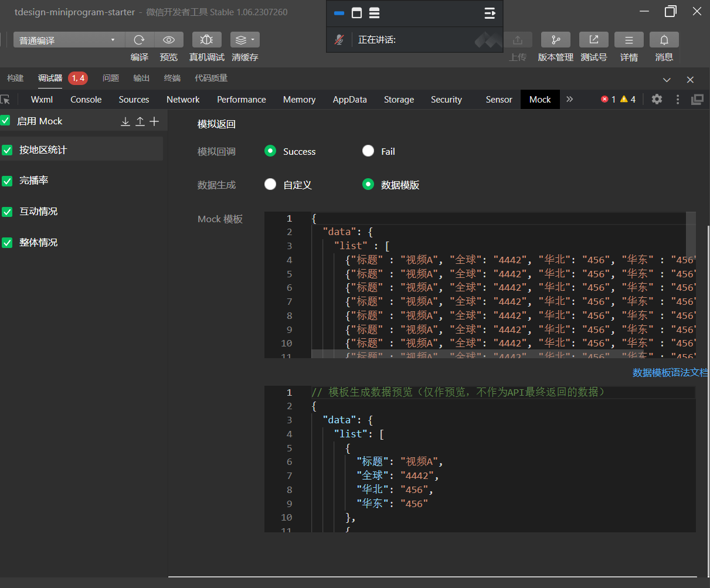This screenshot has width=710, height=588.
Task: Click the import Mock download icon
Action: [x=125, y=121]
